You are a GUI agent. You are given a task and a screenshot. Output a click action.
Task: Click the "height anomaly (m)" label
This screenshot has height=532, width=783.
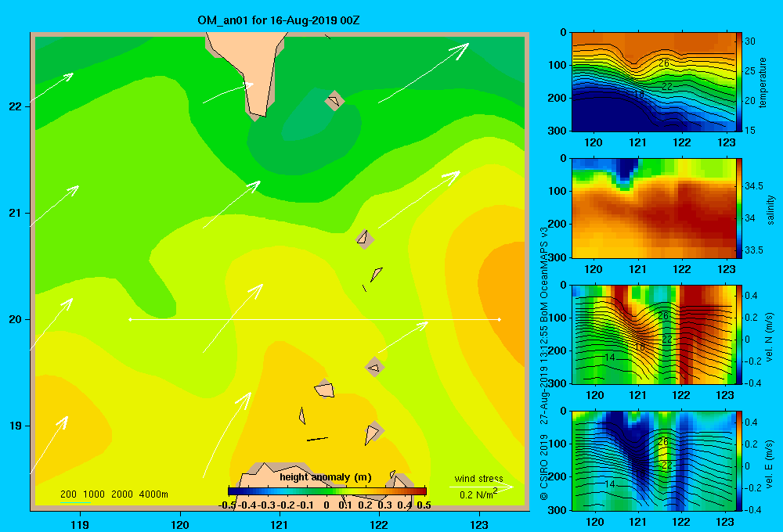[326, 477]
